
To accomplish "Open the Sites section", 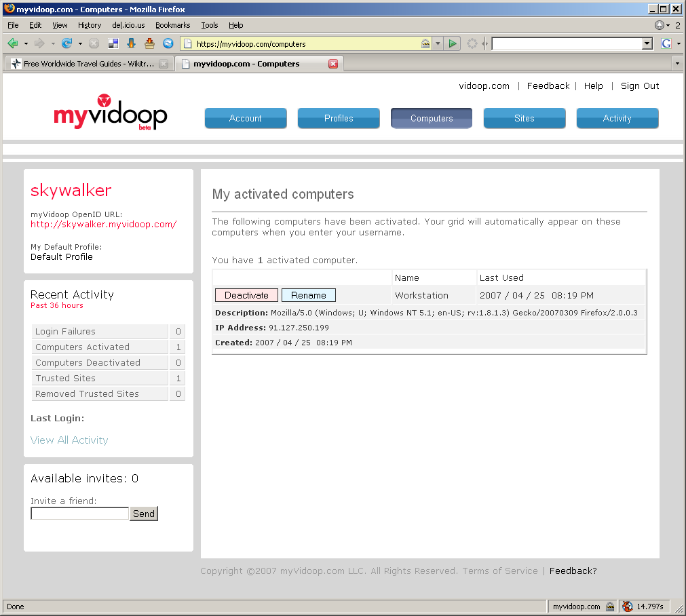I will [525, 118].
